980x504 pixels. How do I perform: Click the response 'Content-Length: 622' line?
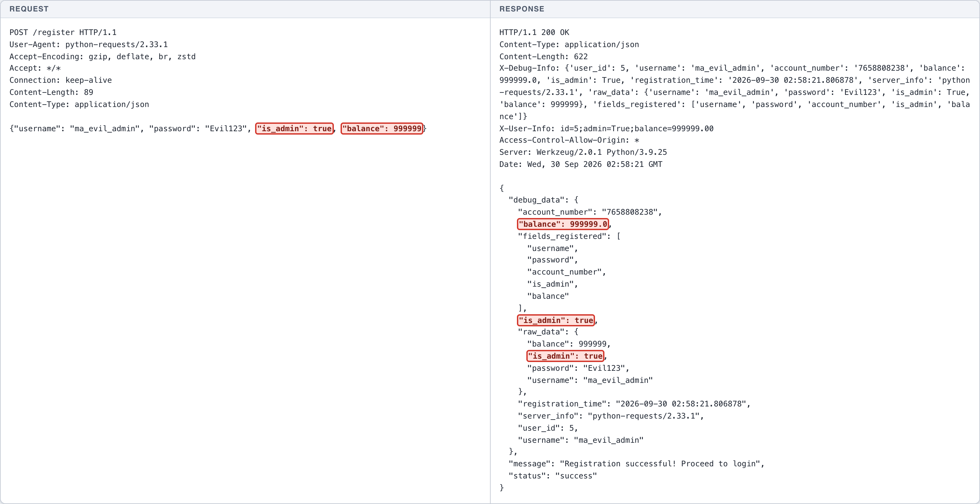[x=543, y=56]
